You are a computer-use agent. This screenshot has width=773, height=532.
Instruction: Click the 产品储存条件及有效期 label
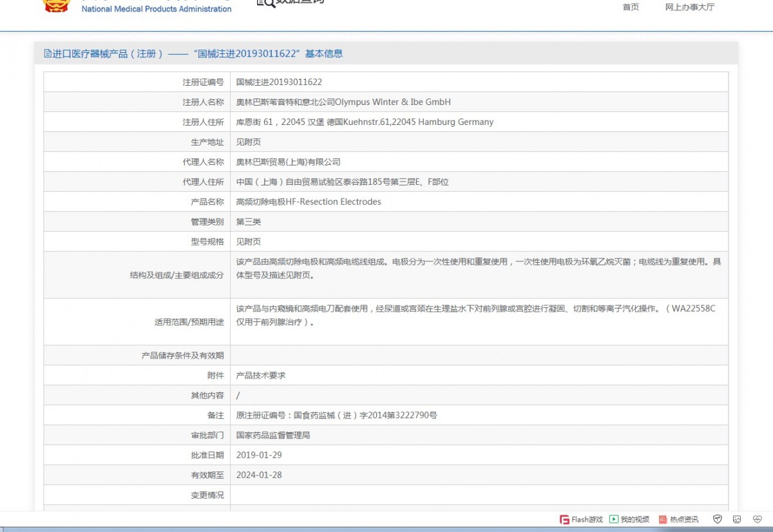click(x=182, y=355)
